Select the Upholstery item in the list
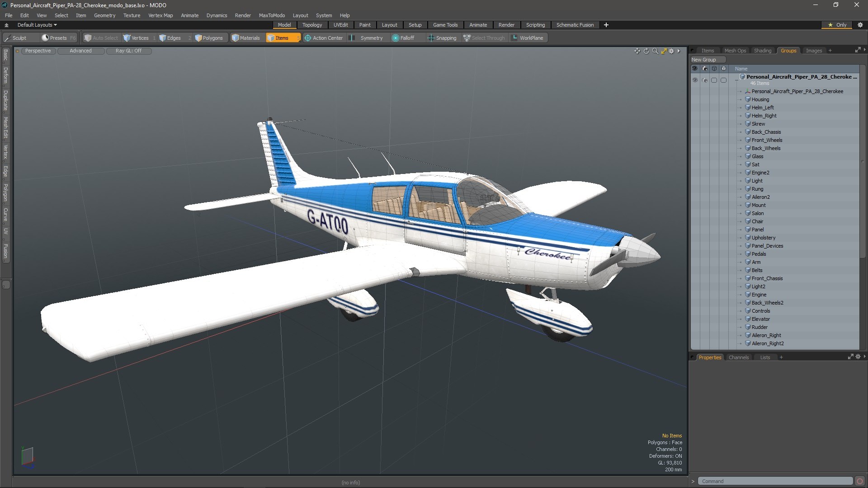Image resolution: width=868 pixels, height=488 pixels. (x=763, y=238)
